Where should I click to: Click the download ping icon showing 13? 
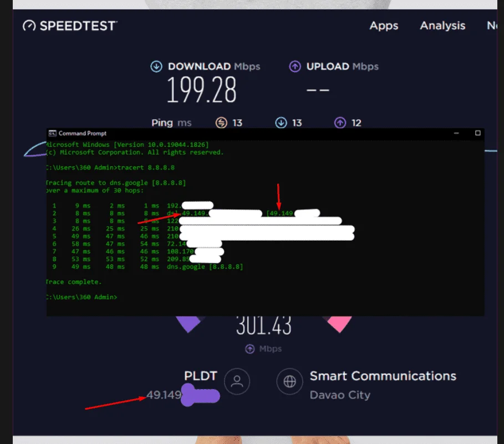pos(281,123)
